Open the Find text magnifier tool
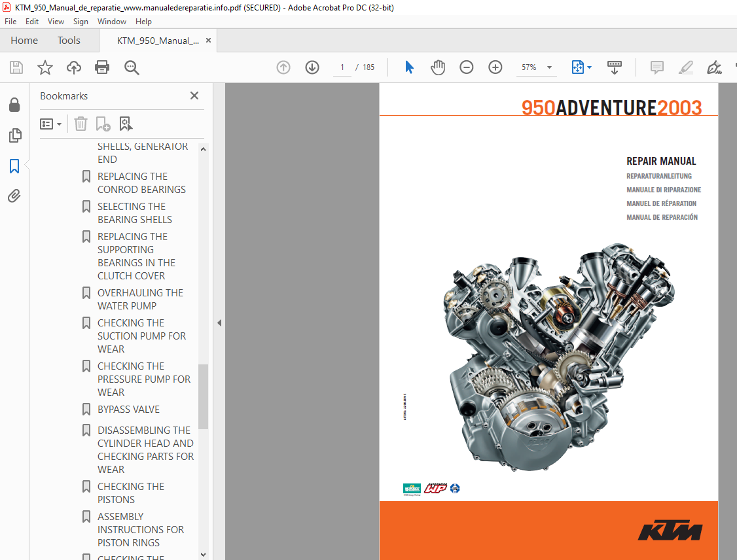This screenshot has width=737, height=560. 132,67
